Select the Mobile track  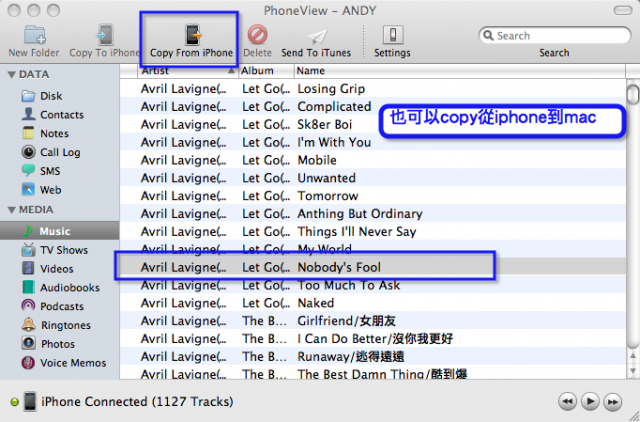click(x=373, y=160)
